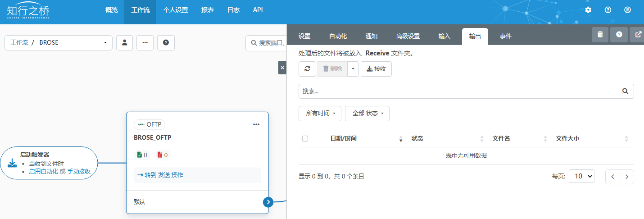Expand the 所有时间 time filter dropdown

pyautogui.click(x=320, y=114)
